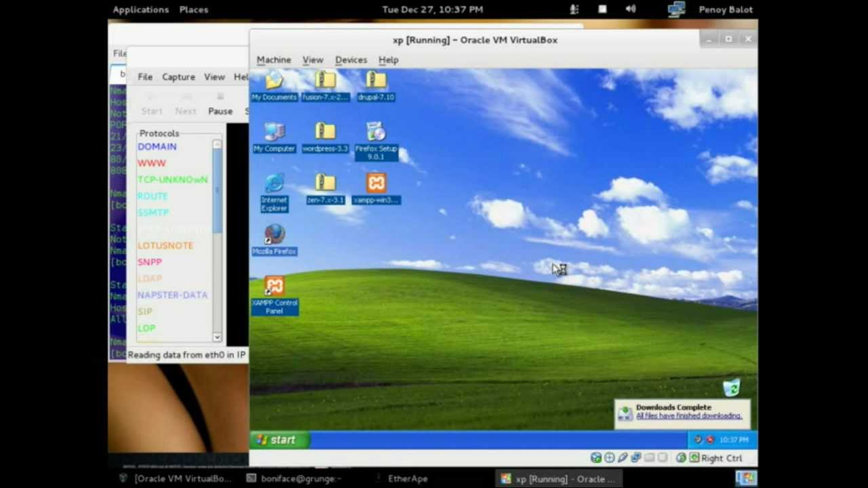868x488 pixels.
Task: Open the EtherApe Capture menu
Action: pos(178,77)
